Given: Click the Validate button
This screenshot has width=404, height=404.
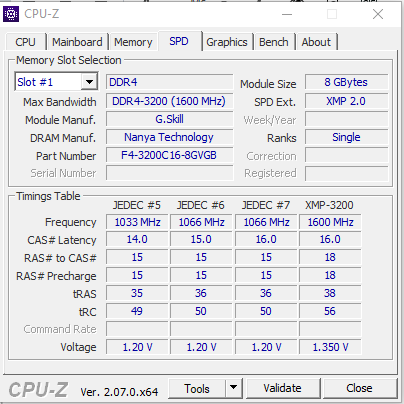Looking at the screenshot, I should coord(283,388).
